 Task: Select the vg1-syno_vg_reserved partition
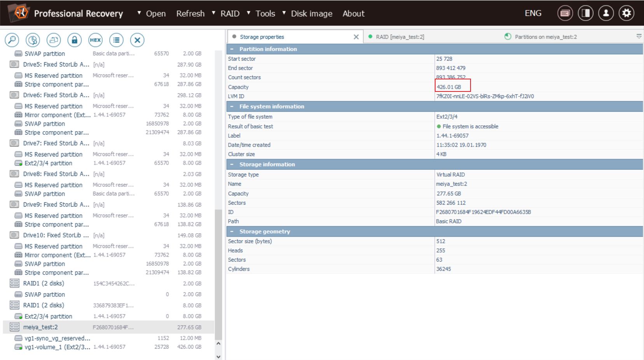tap(57, 338)
